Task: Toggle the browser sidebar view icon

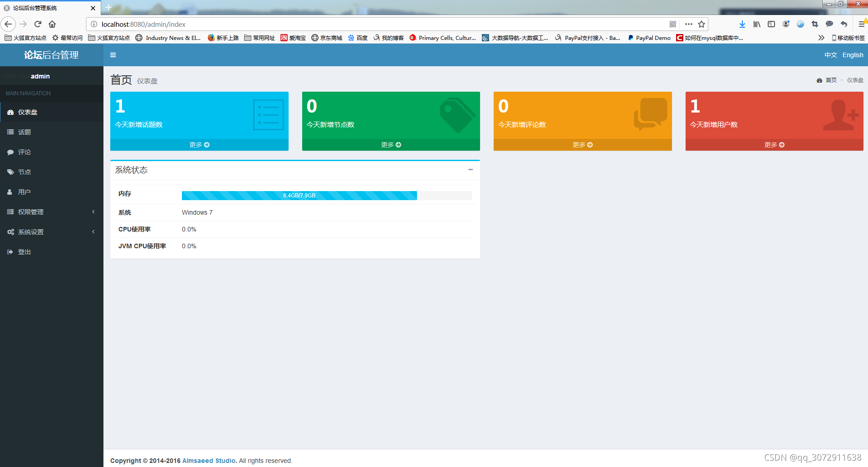Action: point(771,24)
